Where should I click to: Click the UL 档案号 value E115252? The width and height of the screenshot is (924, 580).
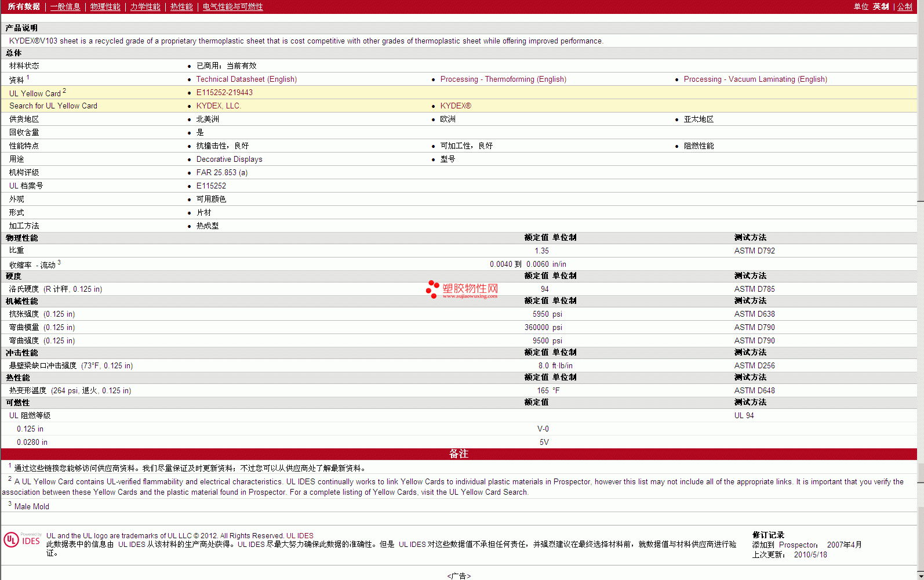pos(211,186)
